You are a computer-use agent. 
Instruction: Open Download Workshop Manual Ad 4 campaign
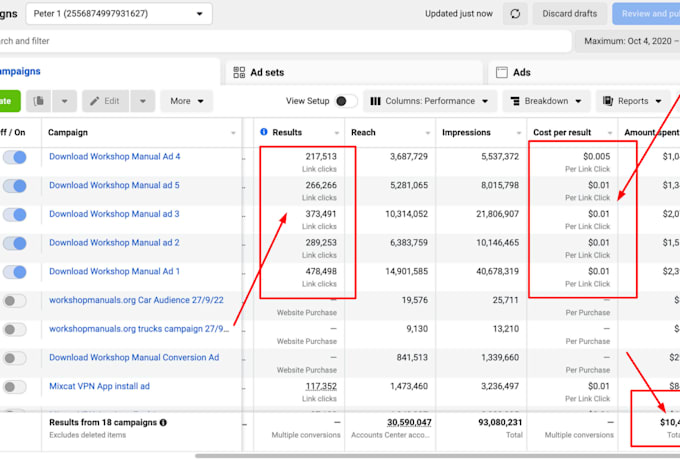[x=114, y=157]
